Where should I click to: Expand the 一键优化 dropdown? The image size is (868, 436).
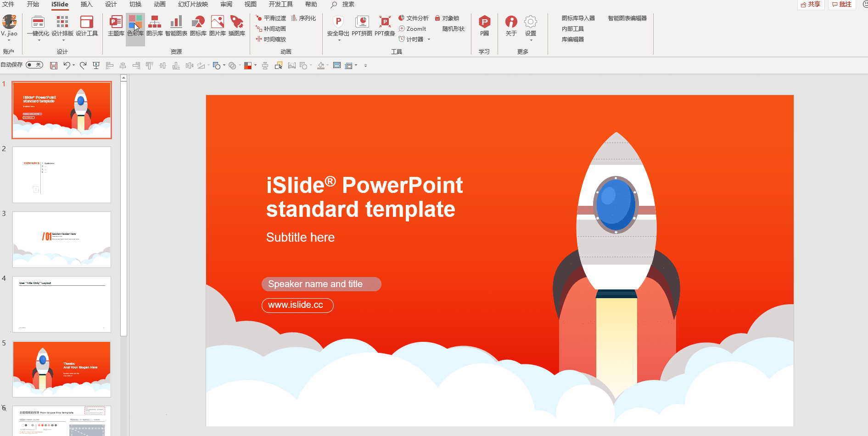39,40
